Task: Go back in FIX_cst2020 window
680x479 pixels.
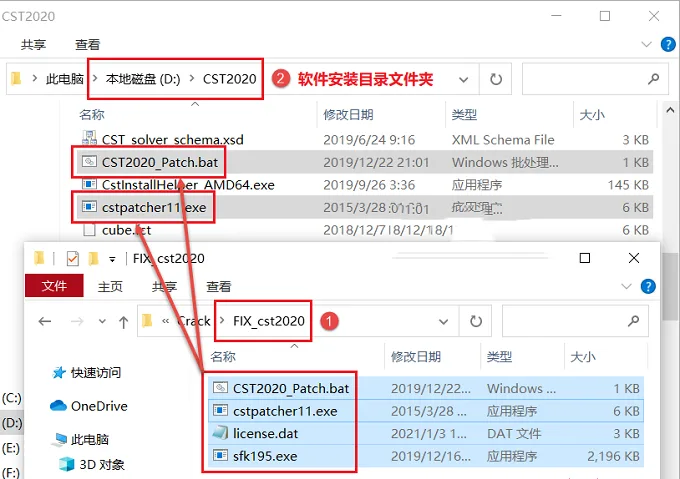Action: click(45, 321)
